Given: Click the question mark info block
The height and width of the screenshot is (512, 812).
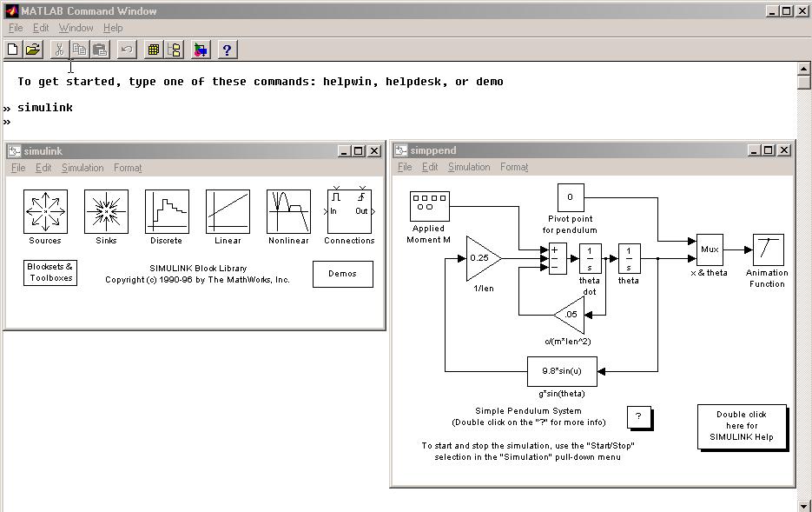Looking at the screenshot, I should pyautogui.click(x=639, y=417).
